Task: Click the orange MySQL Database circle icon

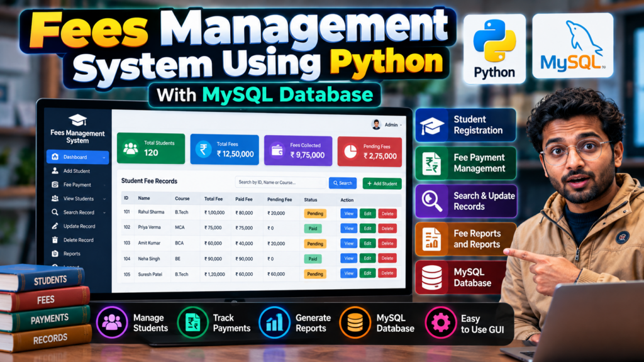Action: (355, 322)
